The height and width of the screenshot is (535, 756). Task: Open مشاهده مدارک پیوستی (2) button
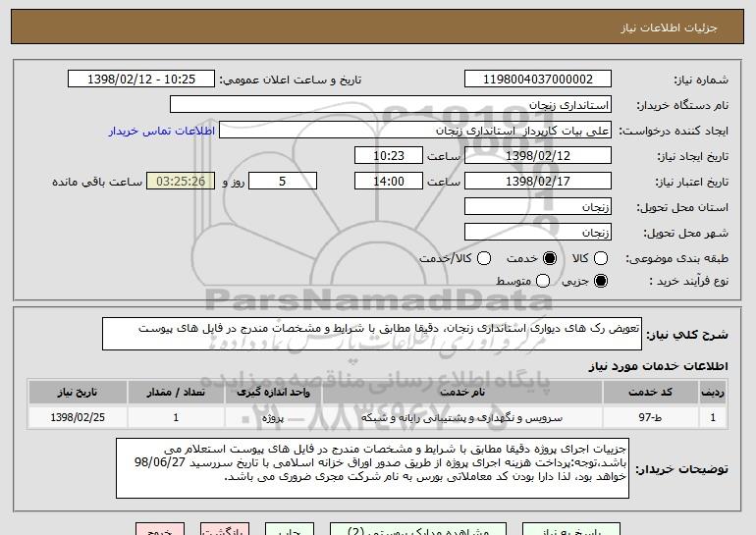point(418,529)
